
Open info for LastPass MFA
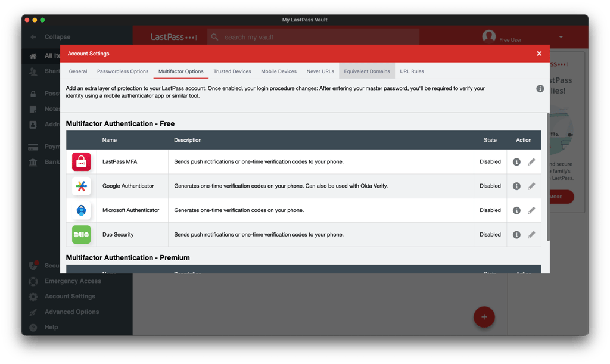tap(516, 162)
